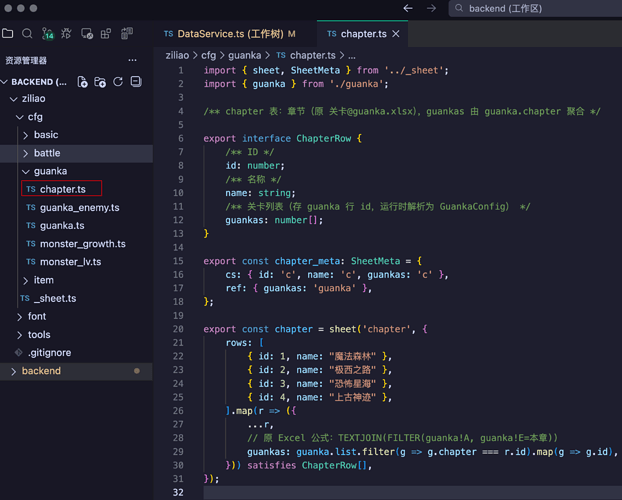Screen dimensions: 622x500
Task: Click satisfies keyword on line 30
Action: (272, 465)
